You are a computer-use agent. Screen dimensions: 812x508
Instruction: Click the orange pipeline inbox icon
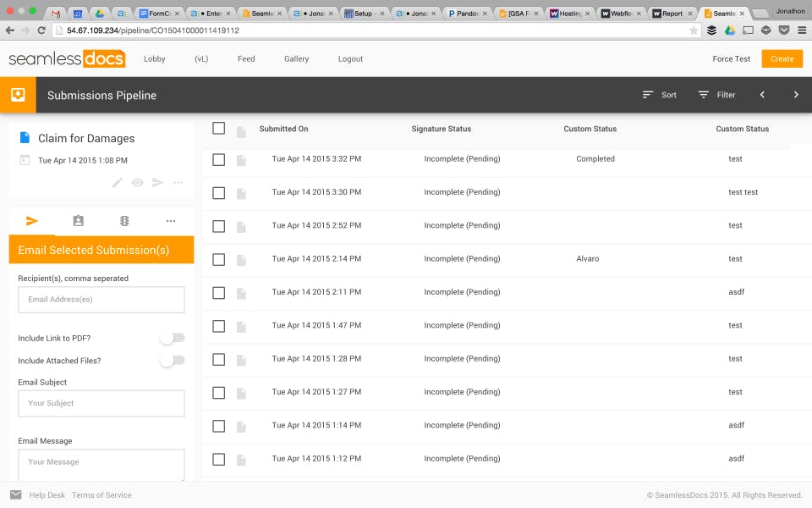(18, 95)
